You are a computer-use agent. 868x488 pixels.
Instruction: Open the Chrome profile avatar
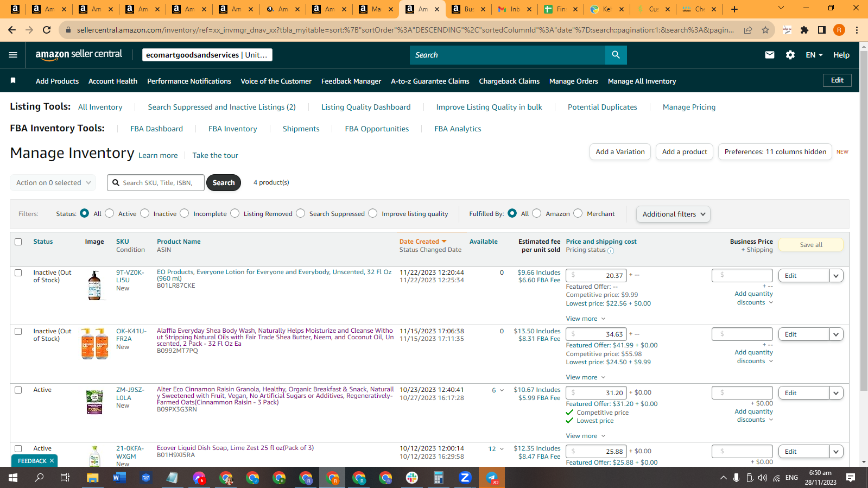[x=839, y=30]
